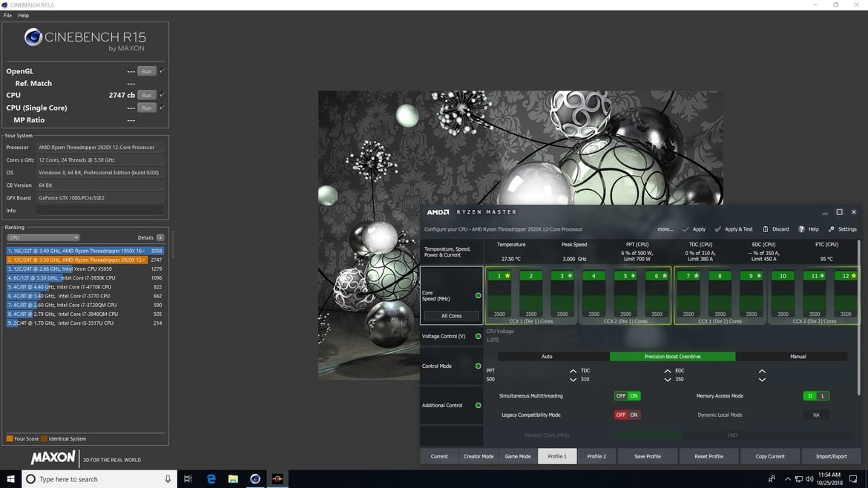This screenshot has height=488, width=868.
Task: Open volume control in system tray
Action: coord(809,478)
